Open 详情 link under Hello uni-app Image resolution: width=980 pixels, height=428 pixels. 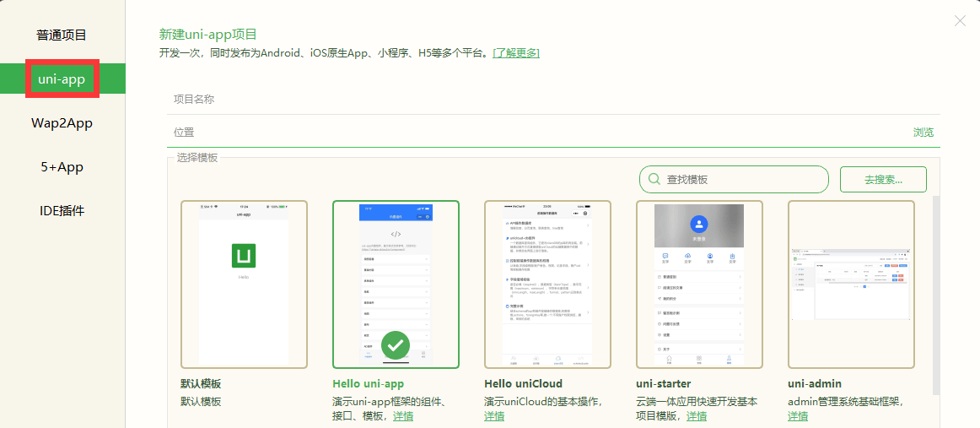(x=403, y=416)
